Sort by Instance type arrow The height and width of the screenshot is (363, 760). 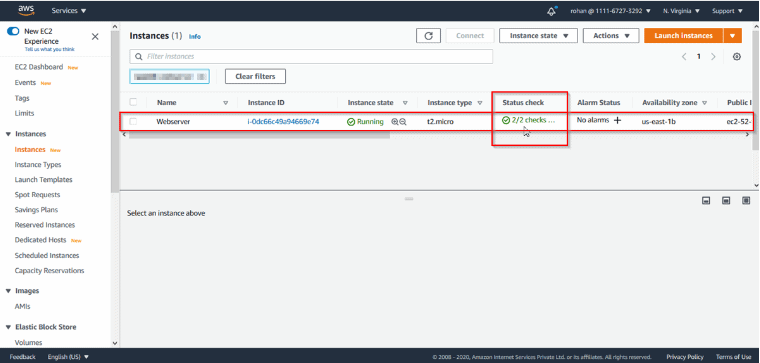[x=480, y=103]
